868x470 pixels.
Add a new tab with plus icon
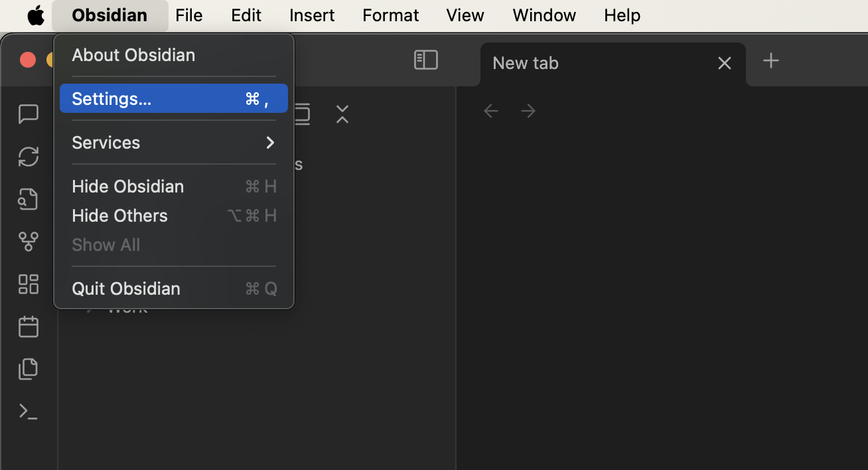click(770, 61)
